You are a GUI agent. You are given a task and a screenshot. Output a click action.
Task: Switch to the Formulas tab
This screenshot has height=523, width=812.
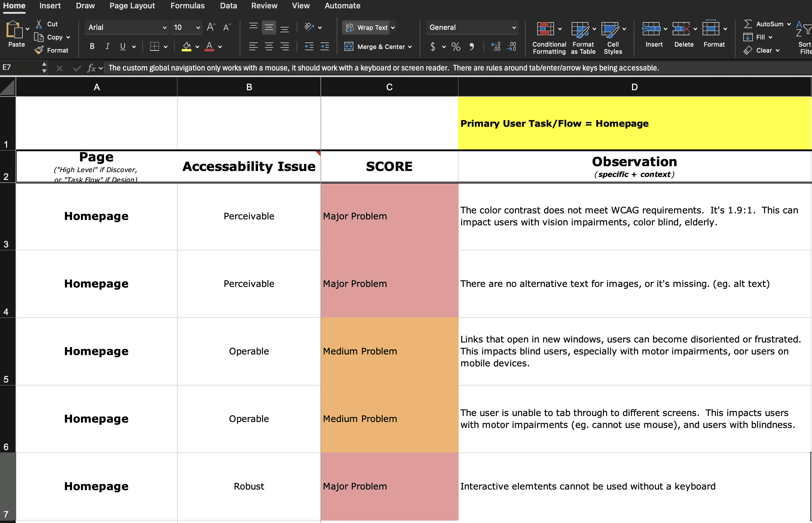click(187, 6)
